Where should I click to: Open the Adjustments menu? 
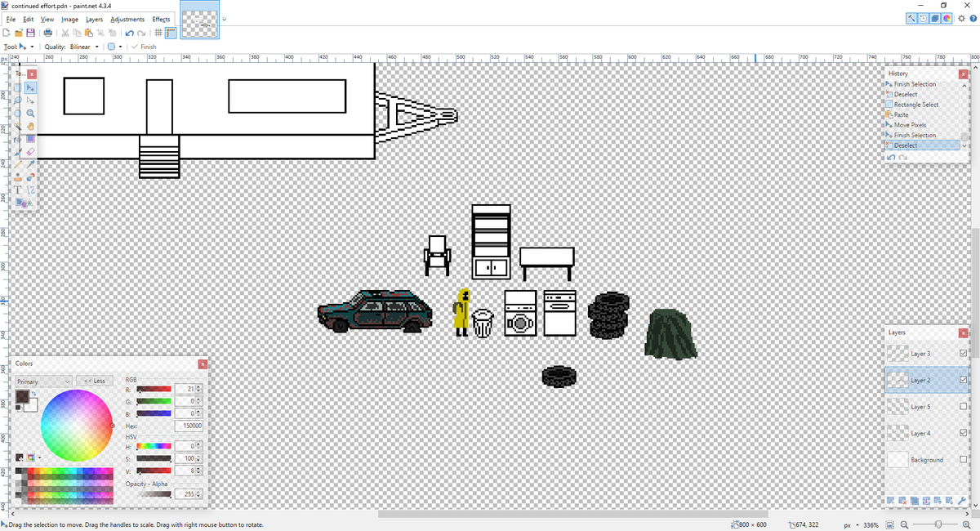click(127, 19)
